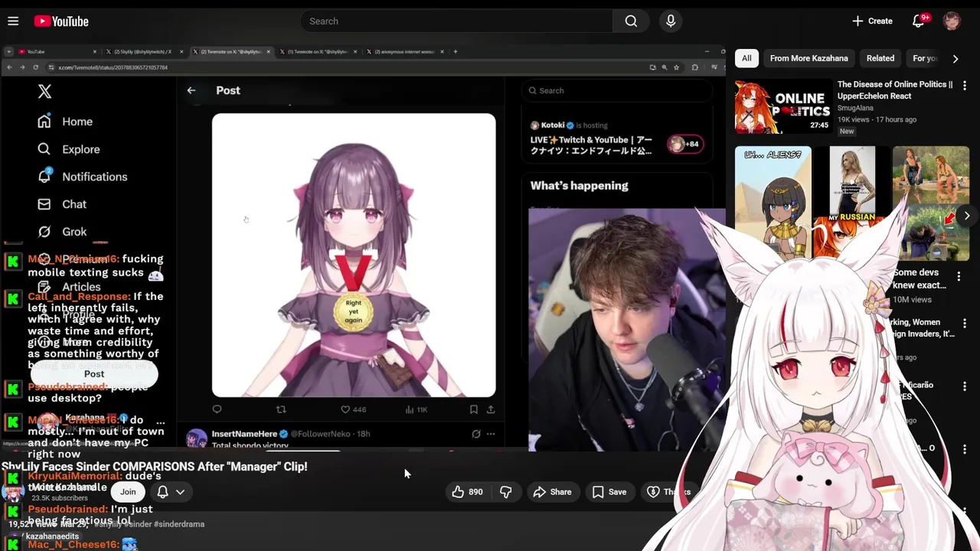Open YouTube notifications bell with 9+ badge
Viewport: 980px width, 551px height.
pos(919,21)
